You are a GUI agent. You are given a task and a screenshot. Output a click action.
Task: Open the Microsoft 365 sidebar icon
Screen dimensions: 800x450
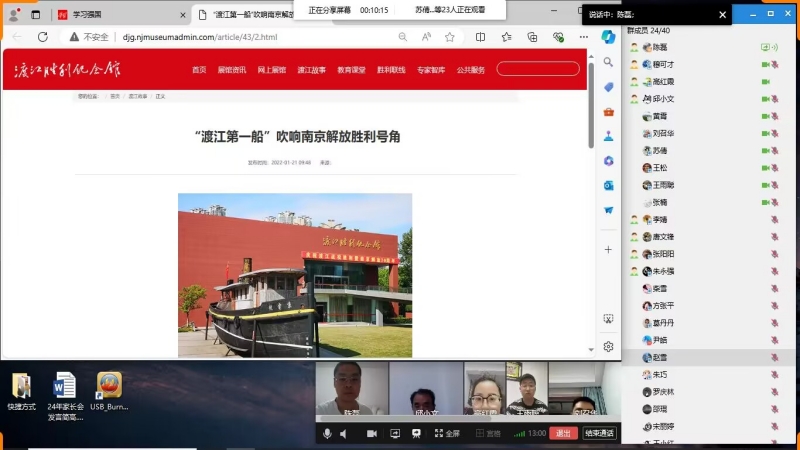[608, 161]
